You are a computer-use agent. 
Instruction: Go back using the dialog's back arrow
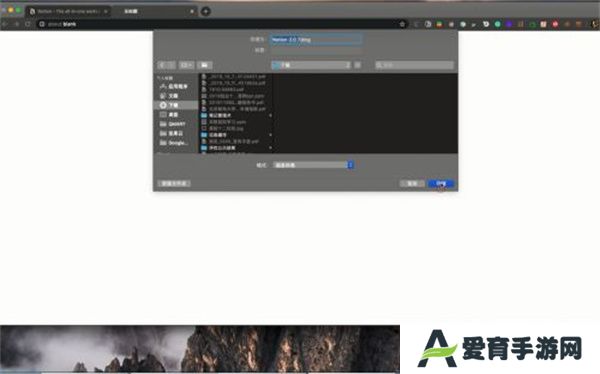pyautogui.click(x=162, y=65)
